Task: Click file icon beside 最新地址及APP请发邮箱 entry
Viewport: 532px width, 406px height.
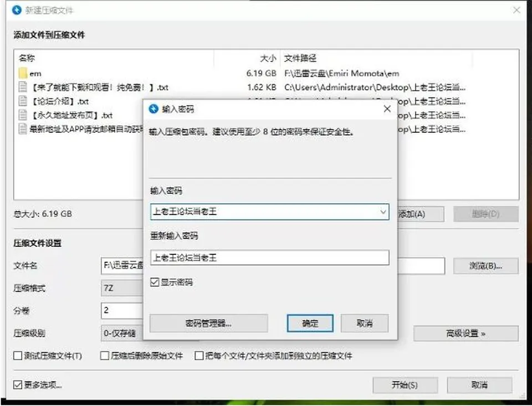Action: [23, 129]
